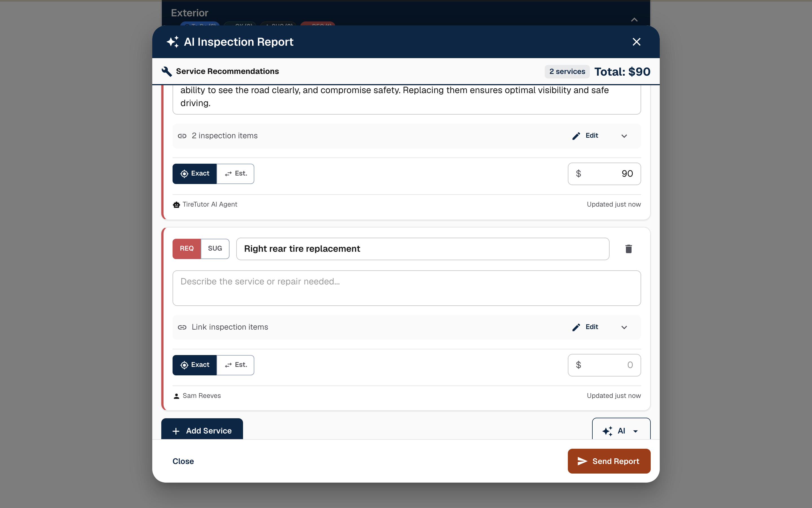Viewport: 812px width, 508px height.
Task: Expand the Link inspection items chevron
Action: [x=624, y=327]
